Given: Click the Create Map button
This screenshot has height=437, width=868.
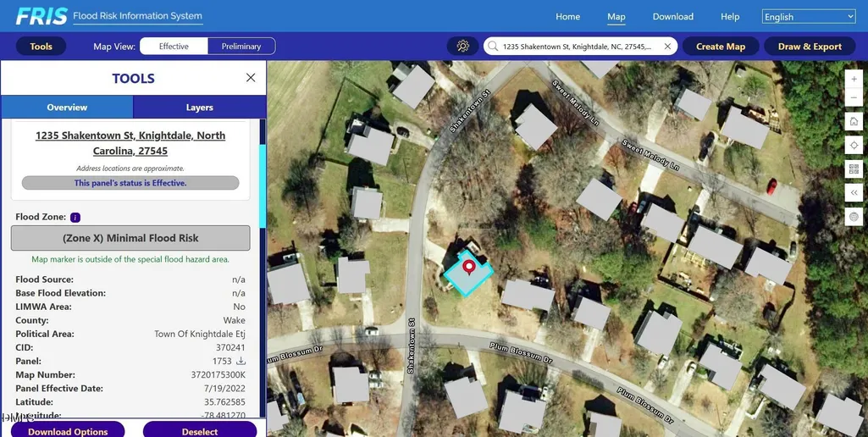Looking at the screenshot, I should [720, 47].
